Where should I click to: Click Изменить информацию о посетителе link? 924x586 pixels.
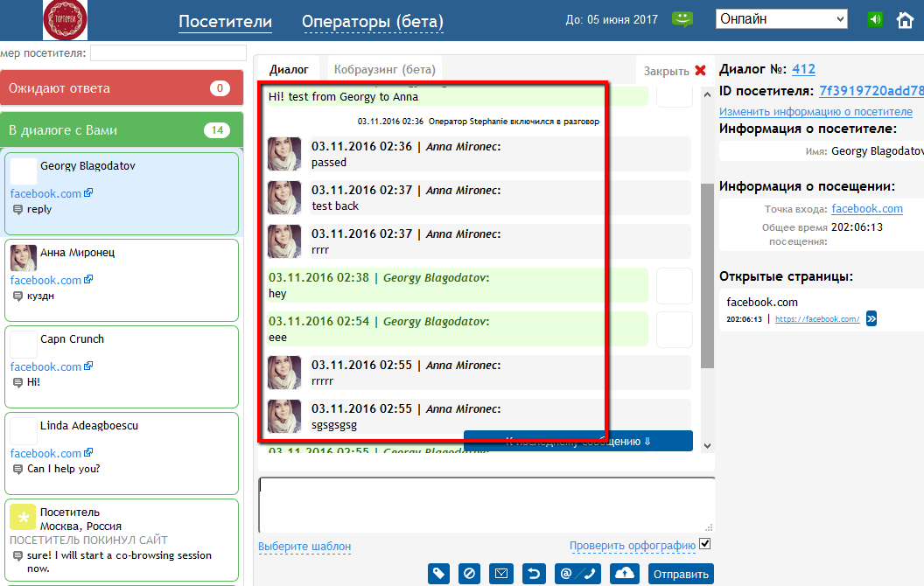tap(815, 112)
